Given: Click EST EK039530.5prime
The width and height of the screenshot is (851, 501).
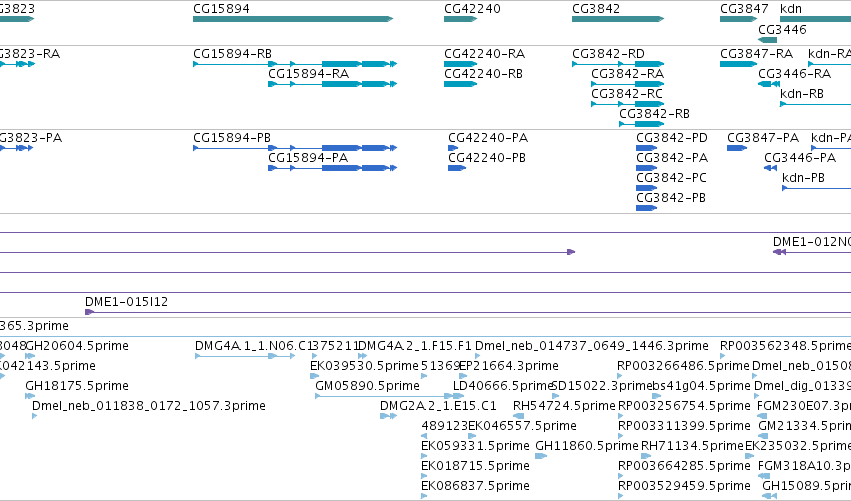Looking at the screenshot, I should 364,366.
